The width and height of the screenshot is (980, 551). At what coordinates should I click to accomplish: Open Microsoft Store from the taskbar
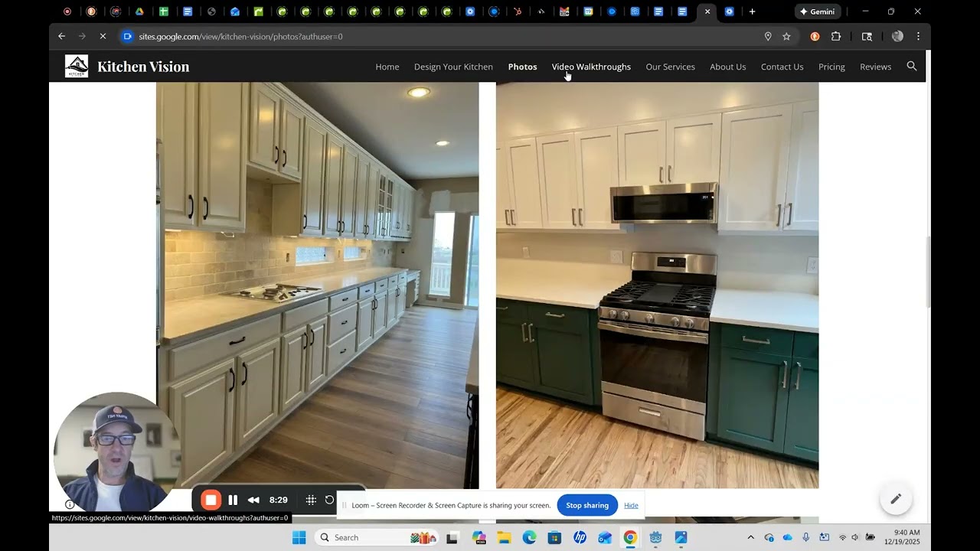[554, 537]
